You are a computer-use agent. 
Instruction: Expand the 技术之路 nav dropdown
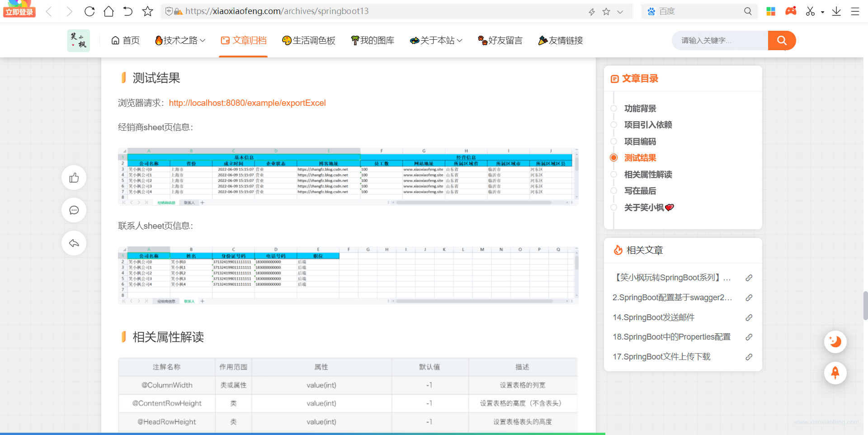180,40
